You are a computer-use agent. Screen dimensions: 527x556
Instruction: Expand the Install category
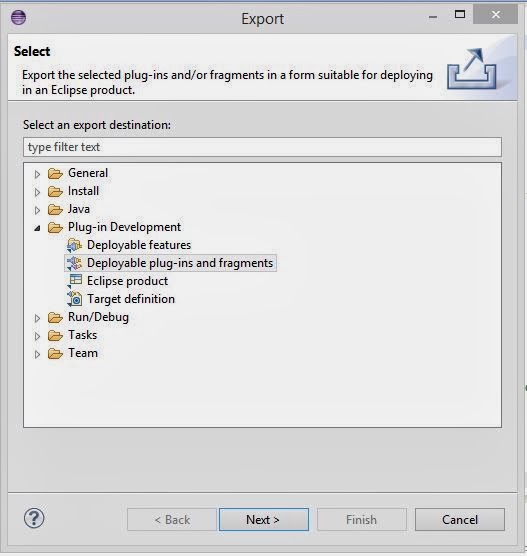37,192
